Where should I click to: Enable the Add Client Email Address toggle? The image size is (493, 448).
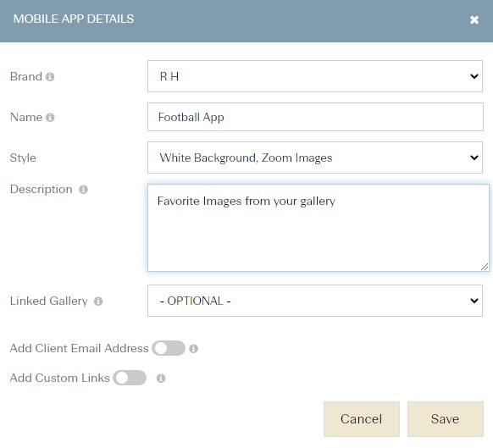[169, 348]
